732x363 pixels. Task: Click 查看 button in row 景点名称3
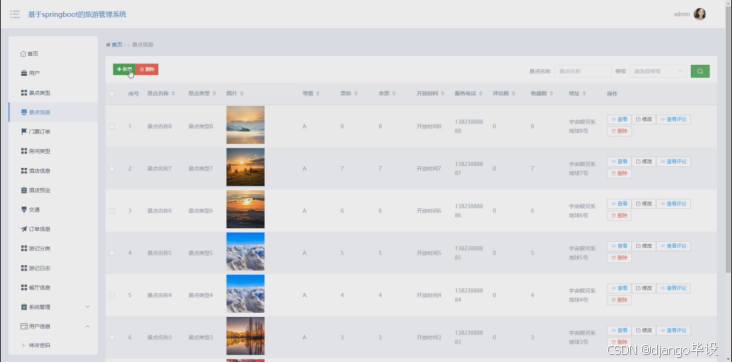coord(619,330)
